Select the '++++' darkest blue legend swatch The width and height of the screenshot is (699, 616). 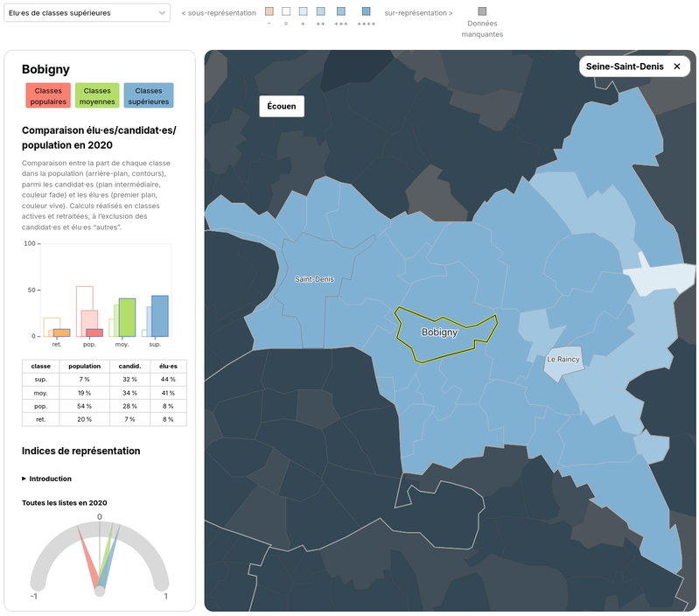coord(366,11)
